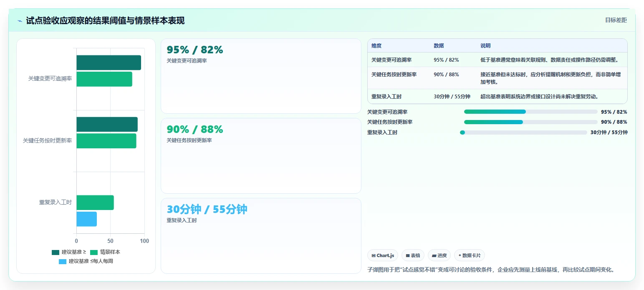Click the large 90% / 88% card value
This screenshot has width=644, height=290.
195,130
